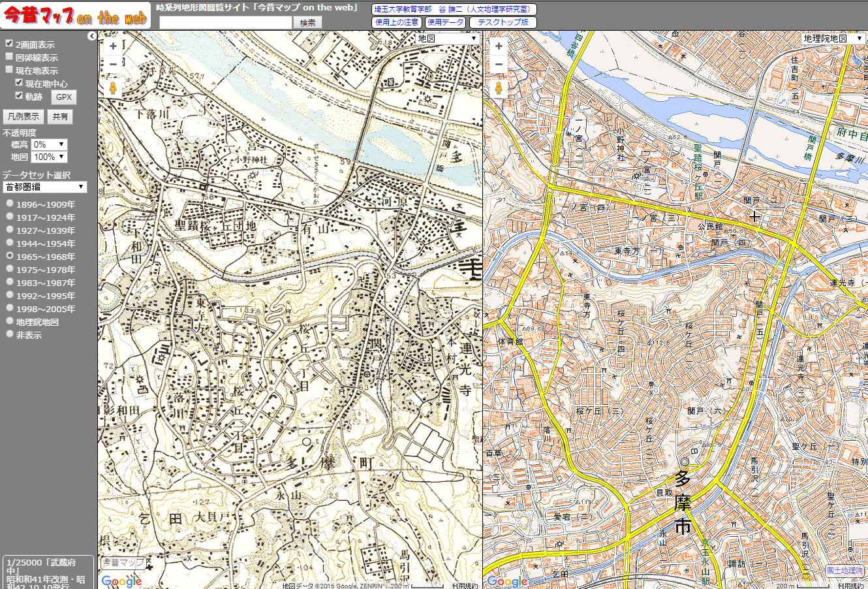Open right map type dropdown 地理院地図

click(x=833, y=39)
